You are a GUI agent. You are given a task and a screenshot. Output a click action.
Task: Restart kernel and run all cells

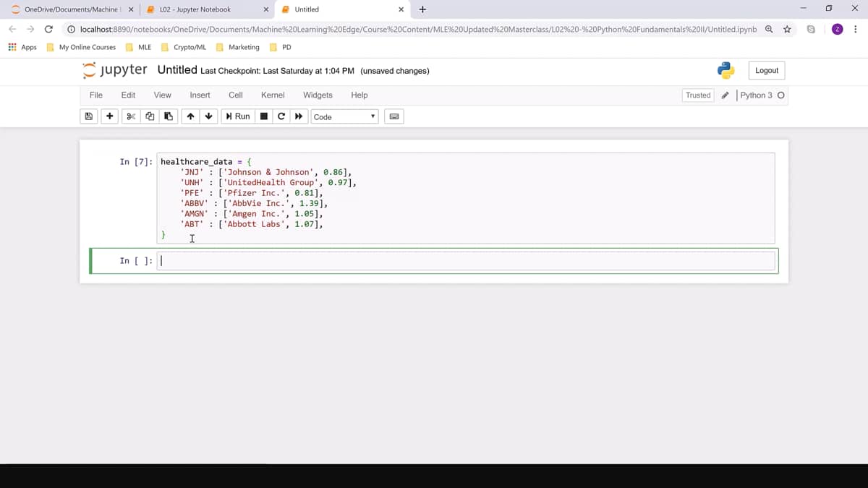pos(298,116)
